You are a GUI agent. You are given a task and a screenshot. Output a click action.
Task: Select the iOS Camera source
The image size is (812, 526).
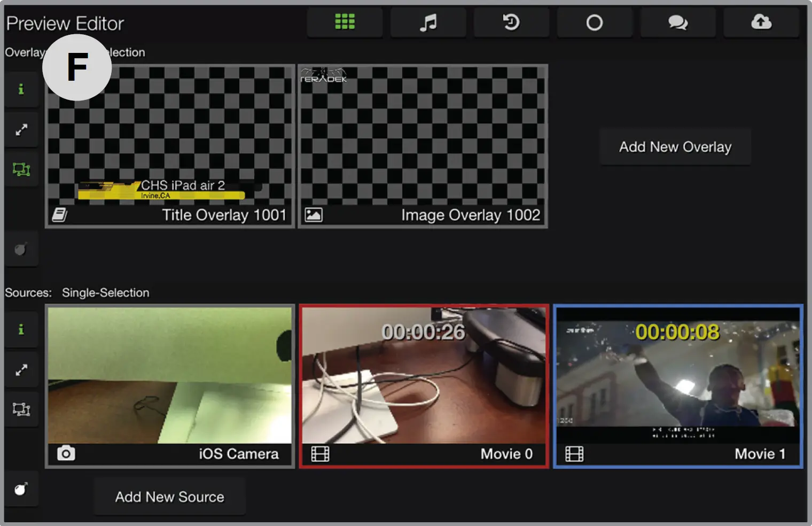[x=170, y=386]
